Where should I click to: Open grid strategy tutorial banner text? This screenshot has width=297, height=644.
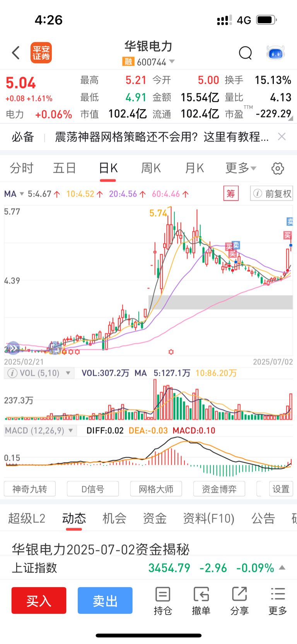(162, 137)
